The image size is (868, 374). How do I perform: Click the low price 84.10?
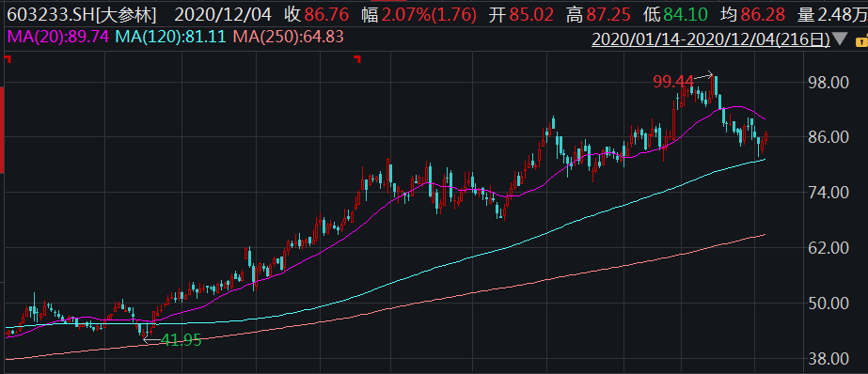(x=686, y=14)
